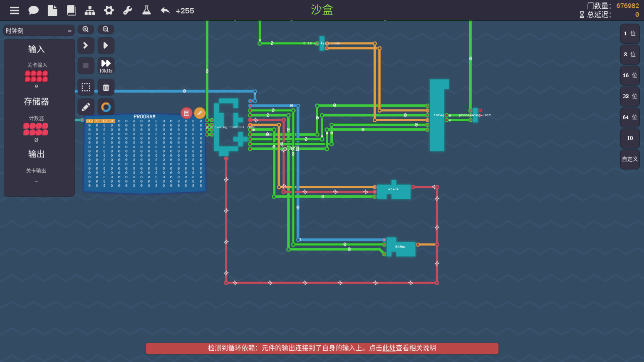Click the +255 undo counter
Screen dimensions: 644x362
185,11
